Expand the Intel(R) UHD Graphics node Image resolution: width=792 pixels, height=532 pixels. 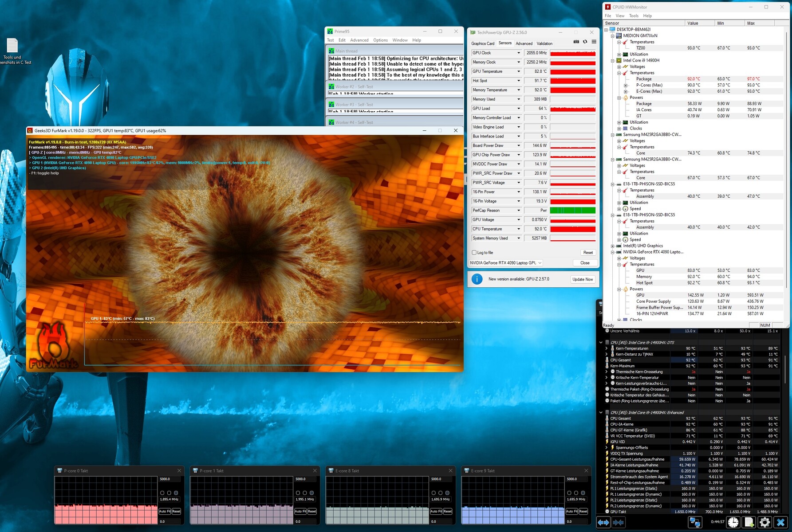tap(613, 246)
